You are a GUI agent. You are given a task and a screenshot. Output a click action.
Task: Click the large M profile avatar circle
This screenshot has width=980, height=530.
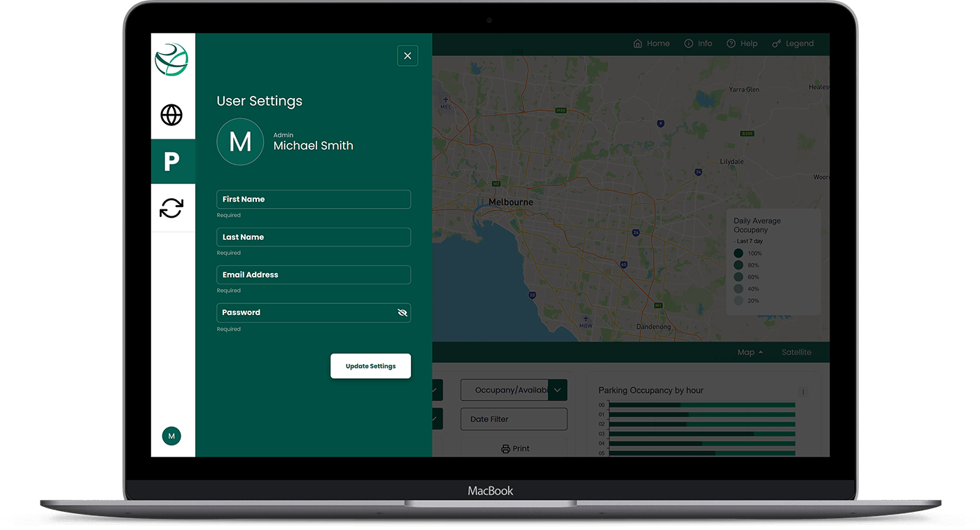pyautogui.click(x=240, y=142)
